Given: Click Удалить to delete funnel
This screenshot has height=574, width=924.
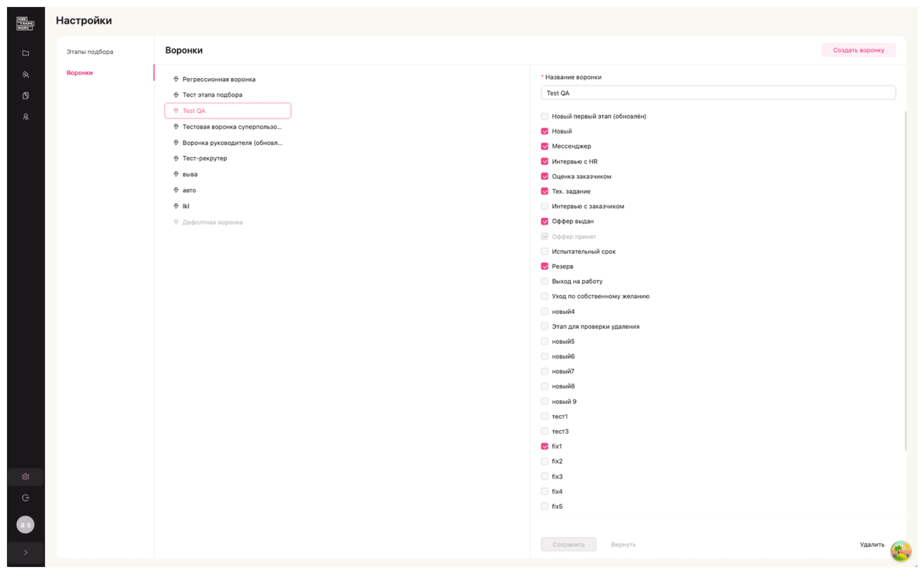Looking at the screenshot, I should tap(872, 545).
